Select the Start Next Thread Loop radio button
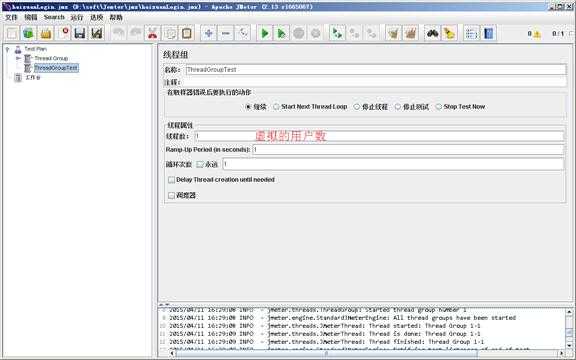576x360 pixels. (310, 107)
